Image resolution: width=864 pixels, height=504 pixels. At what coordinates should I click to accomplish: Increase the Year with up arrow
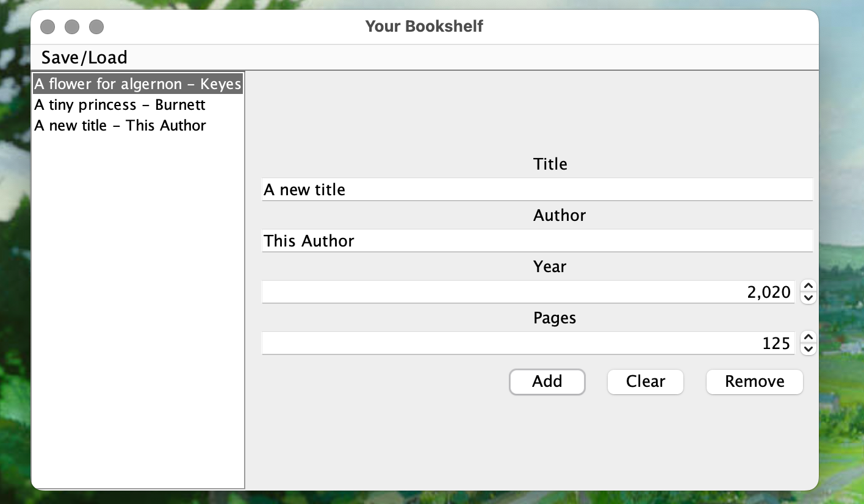(808, 286)
